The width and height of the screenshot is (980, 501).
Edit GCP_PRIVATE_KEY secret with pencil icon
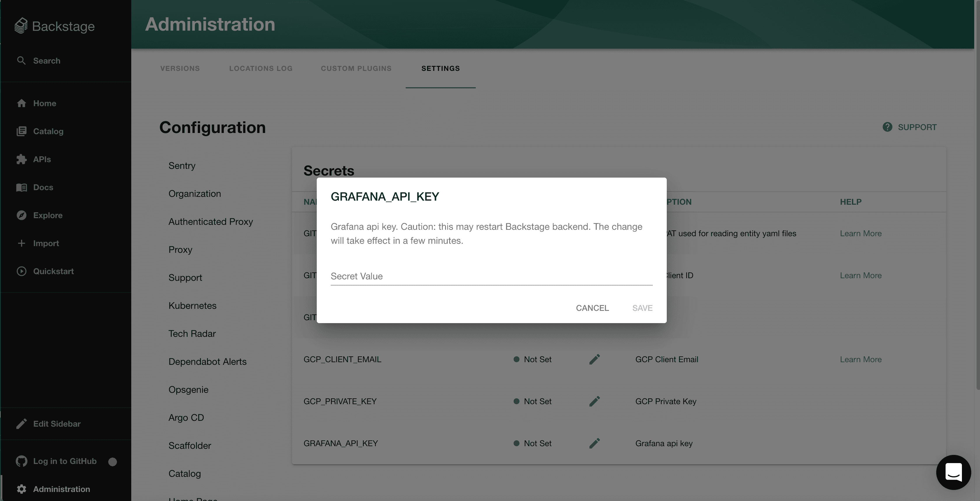tap(594, 401)
